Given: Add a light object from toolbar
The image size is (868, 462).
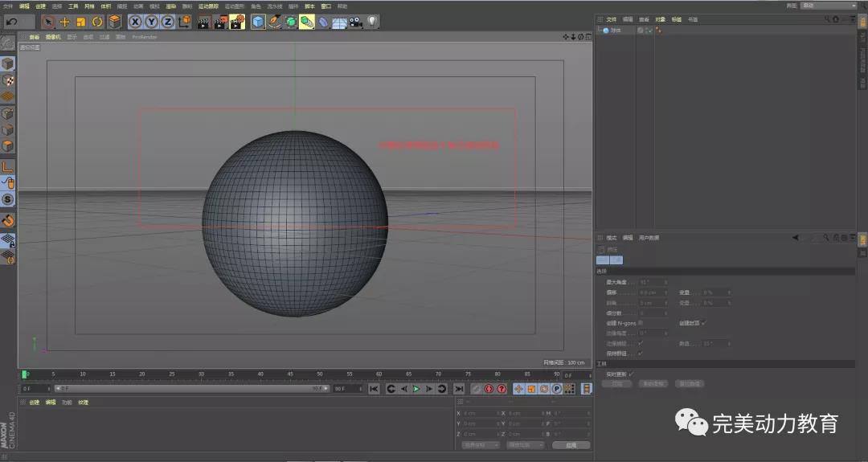Looking at the screenshot, I should (372, 22).
